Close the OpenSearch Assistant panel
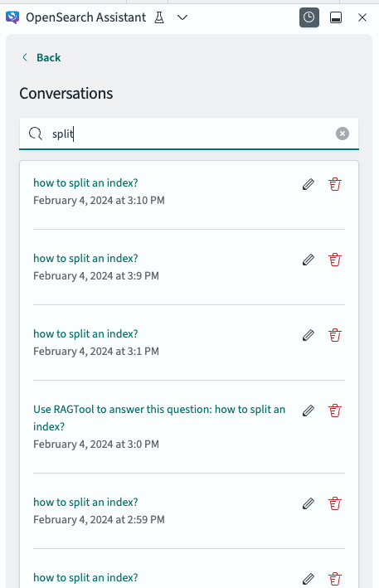Screen dimensions: 379x588 tap(362, 17)
